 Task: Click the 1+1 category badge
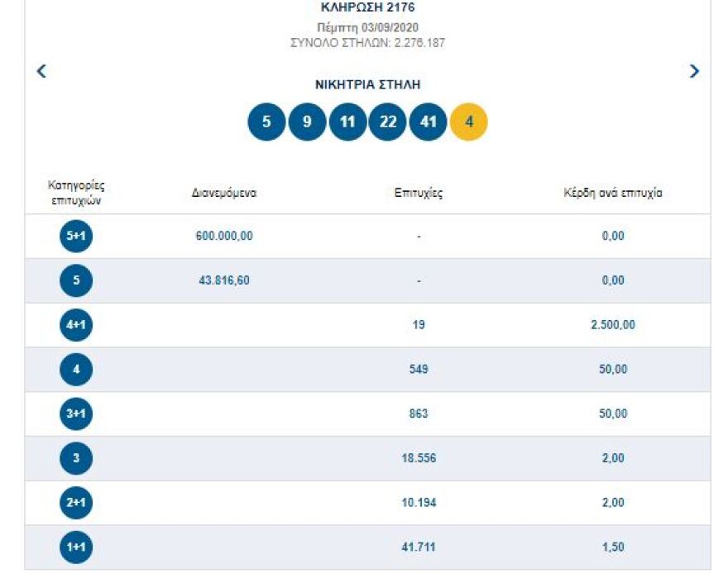(75, 547)
